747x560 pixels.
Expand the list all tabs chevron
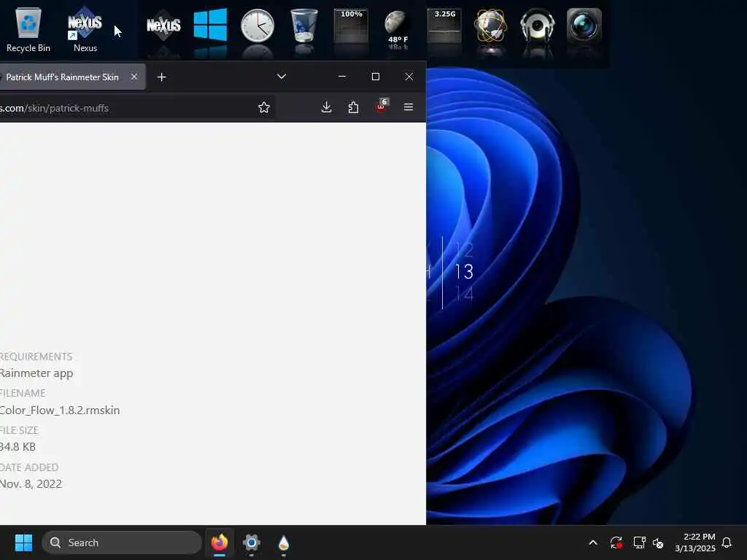282,77
